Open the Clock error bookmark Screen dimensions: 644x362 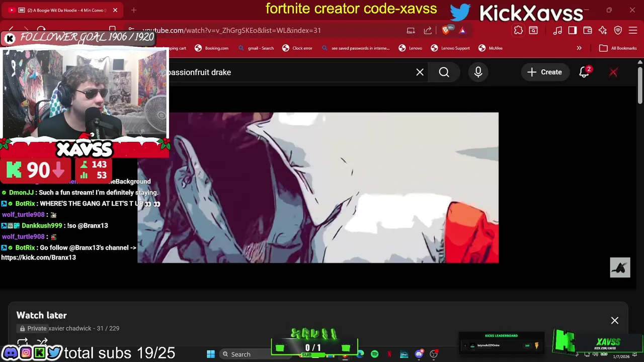pos(297,48)
